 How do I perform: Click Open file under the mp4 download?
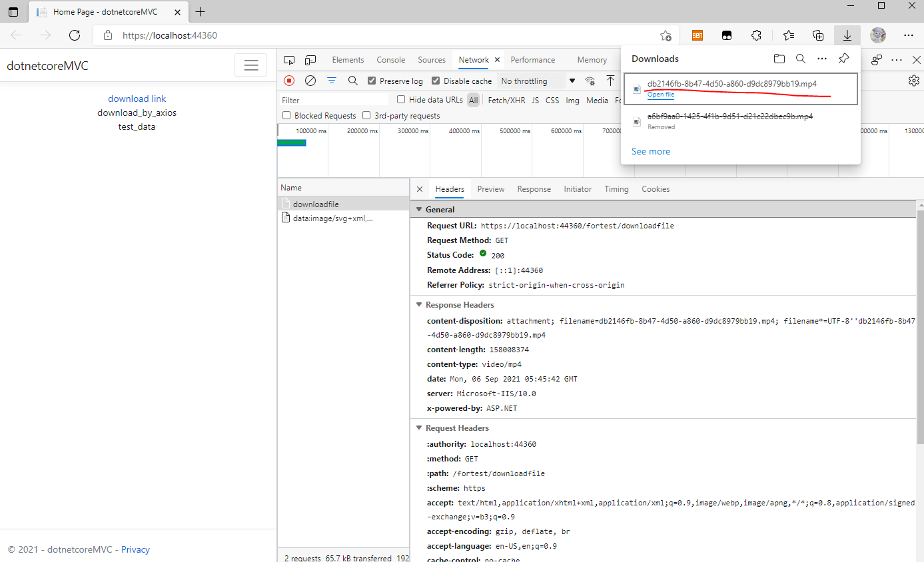[660, 95]
